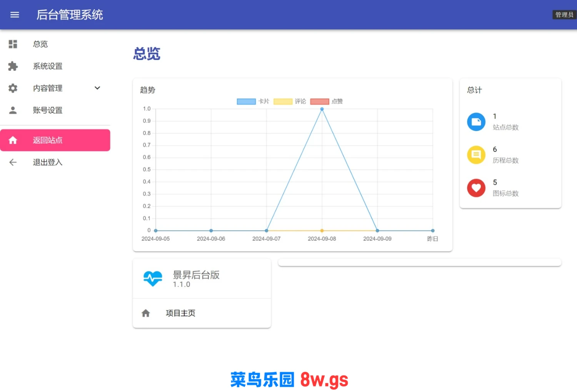Click the 站点总数 label
This screenshot has height=392, width=577.
[x=506, y=127]
